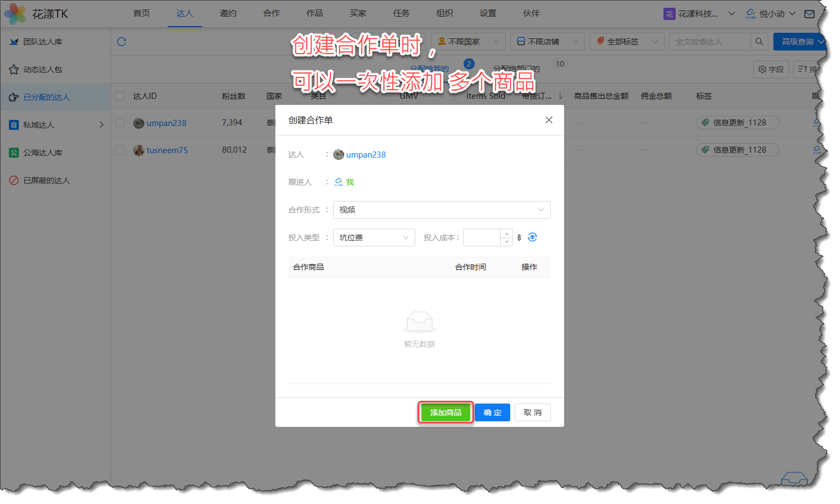Click the 确定 button
840x504 pixels.
(492, 412)
